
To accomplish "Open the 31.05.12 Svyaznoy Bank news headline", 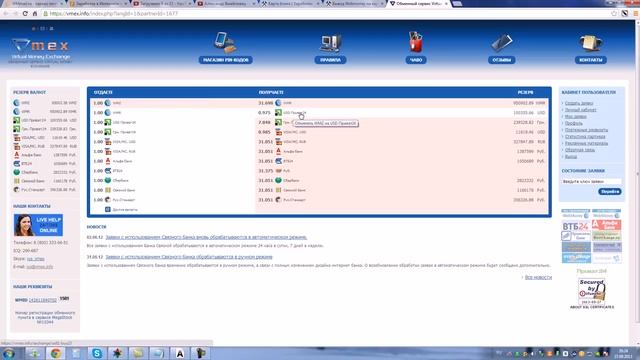I will pyautogui.click(x=189, y=257).
